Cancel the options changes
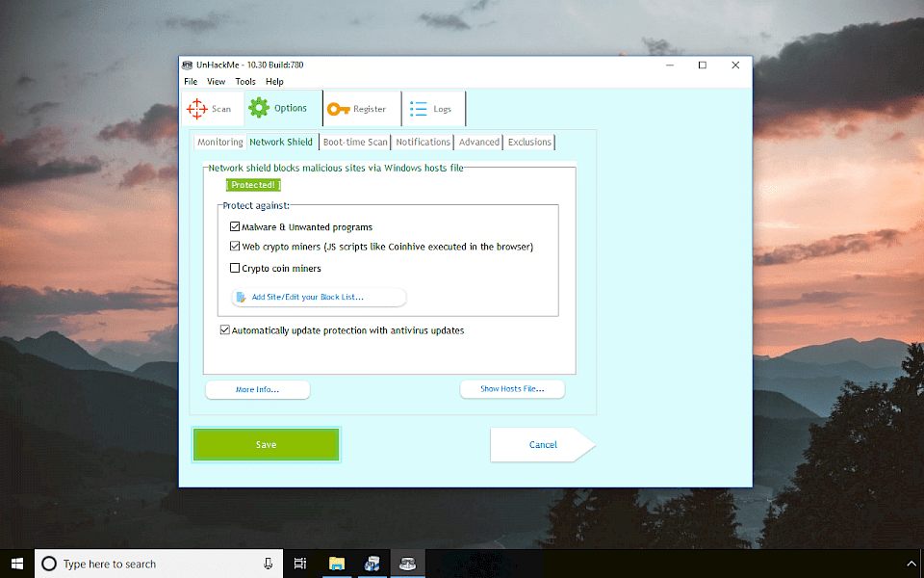Viewport: 924px width, 578px height. coord(543,445)
